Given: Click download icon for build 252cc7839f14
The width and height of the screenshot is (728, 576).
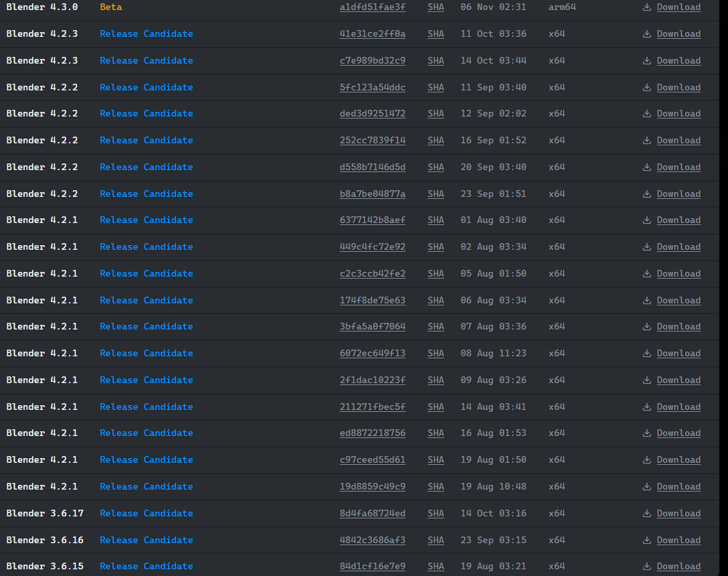Looking at the screenshot, I should pos(647,140).
